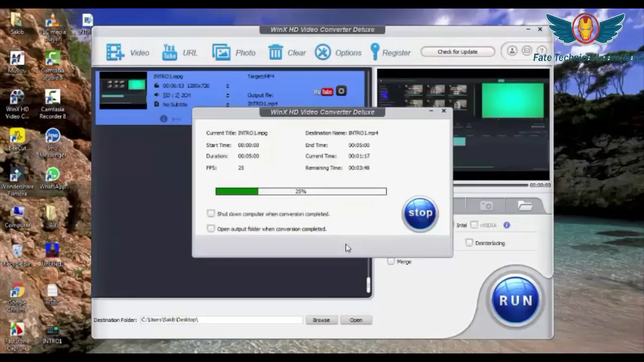Toggle the Deinterlacing checkbox
The width and height of the screenshot is (644, 362).
(x=469, y=243)
